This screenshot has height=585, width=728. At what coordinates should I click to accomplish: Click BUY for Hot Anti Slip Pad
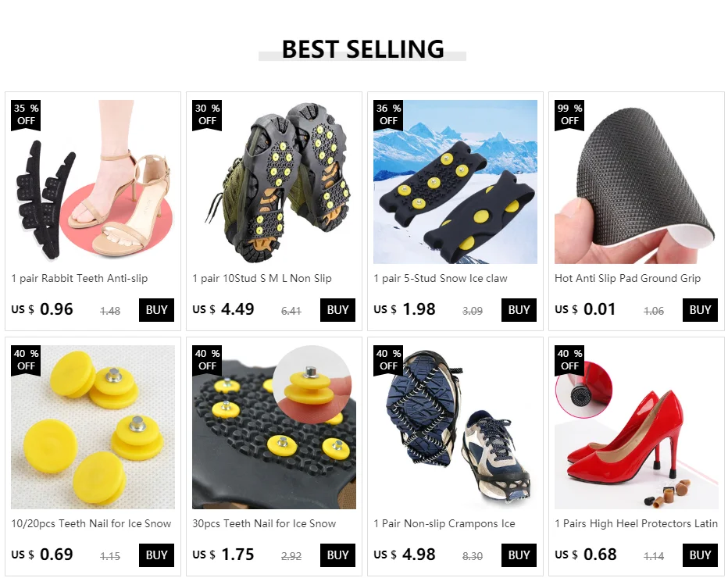click(x=700, y=310)
